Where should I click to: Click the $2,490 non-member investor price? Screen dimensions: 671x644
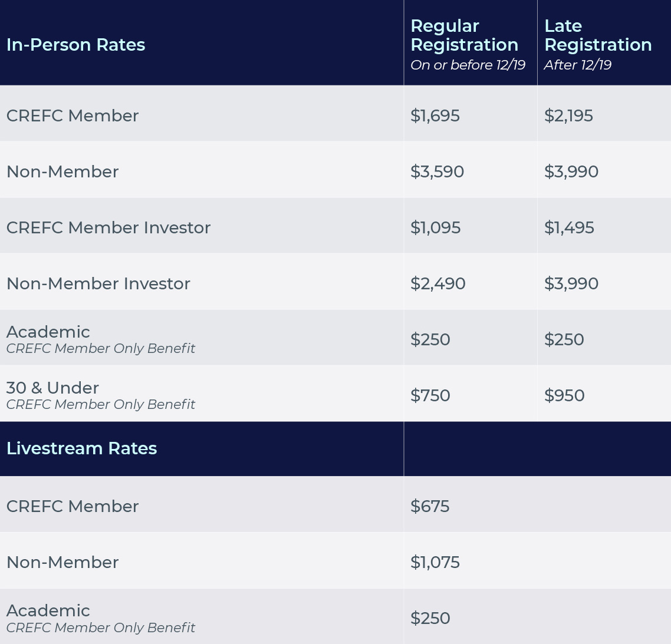[x=438, y=283]
